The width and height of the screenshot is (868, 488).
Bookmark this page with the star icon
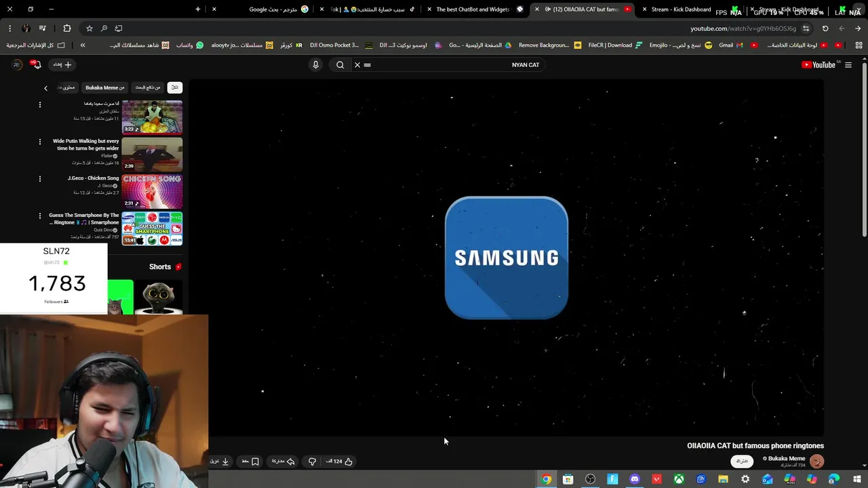point(89,28)
